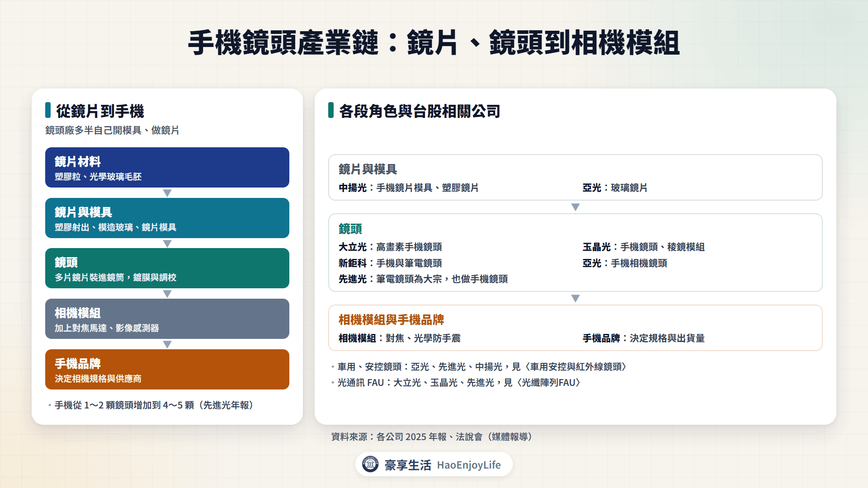Select the dark blue 鏡片材料 block
This screenshot has width=868, height=488.
pyautogui.click(x=167, y=167)
